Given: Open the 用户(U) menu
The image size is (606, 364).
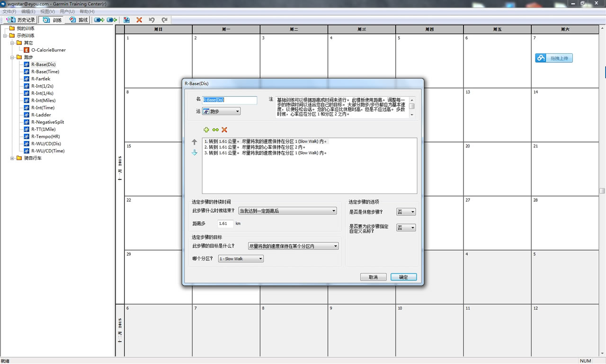Looking at the screenshot, I should (67, 11).
